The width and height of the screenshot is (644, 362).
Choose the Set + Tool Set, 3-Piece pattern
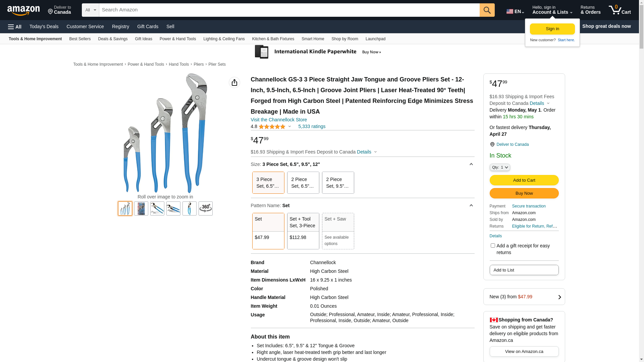click(303, 231)
